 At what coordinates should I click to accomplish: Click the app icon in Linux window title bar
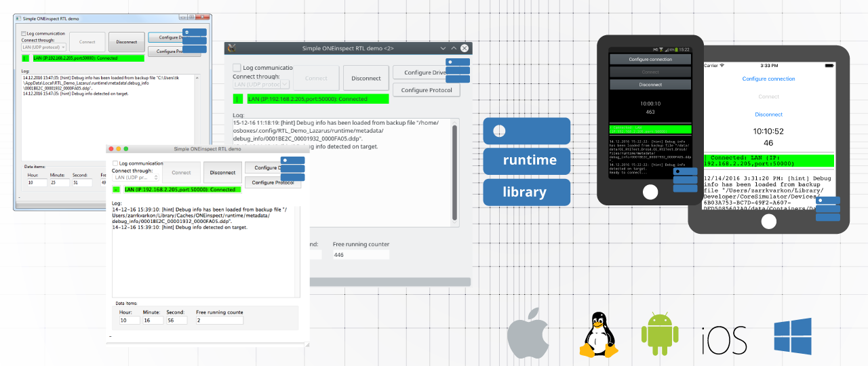(232, 48)
